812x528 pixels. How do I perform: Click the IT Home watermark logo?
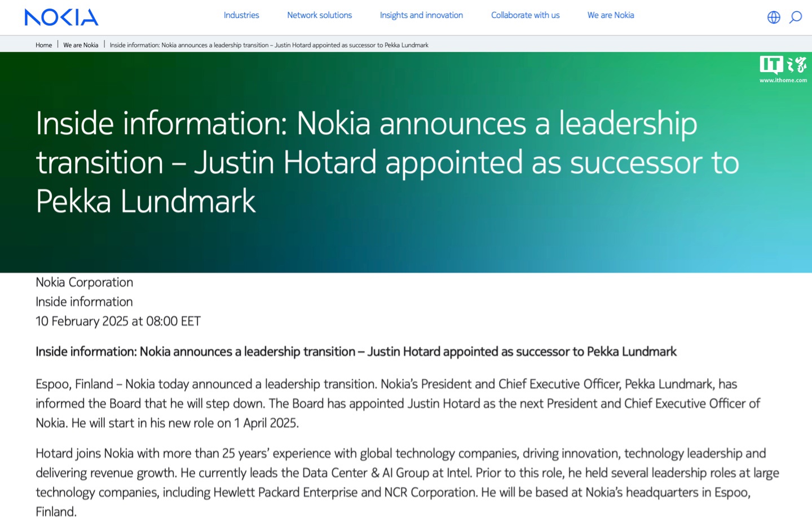pyautogui.click(x=783, y=65)
